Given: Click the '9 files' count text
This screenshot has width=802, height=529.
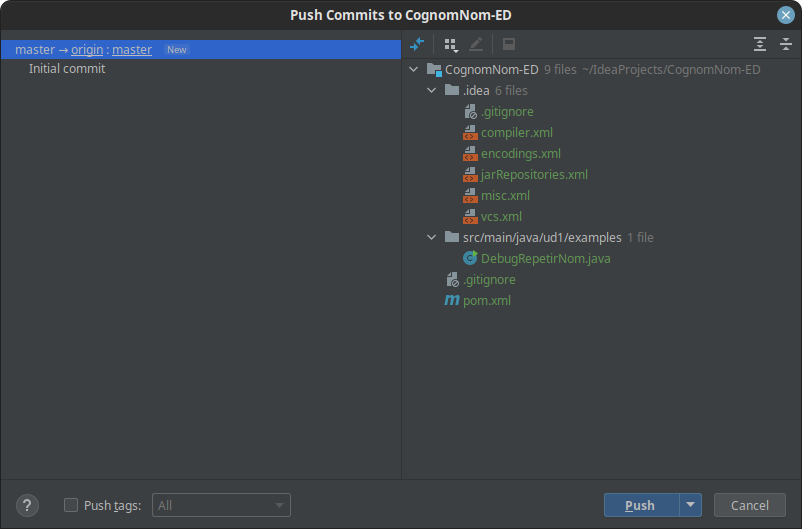Looking at the screenshot, I should (x=560, y=70).
